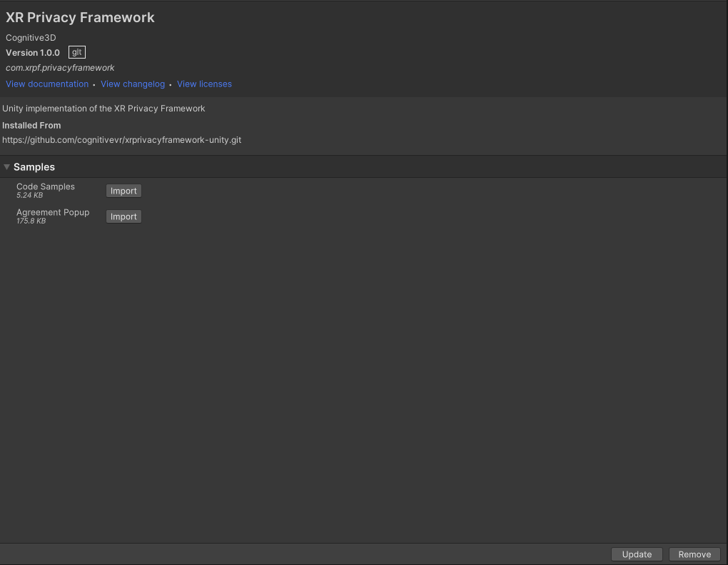Click the Version 1.0.0 label

point(33,53)
